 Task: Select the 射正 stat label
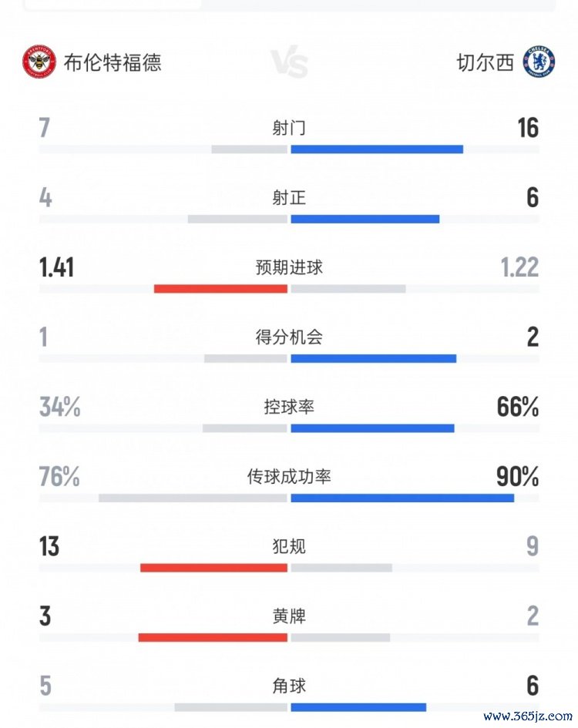[289, 198]
